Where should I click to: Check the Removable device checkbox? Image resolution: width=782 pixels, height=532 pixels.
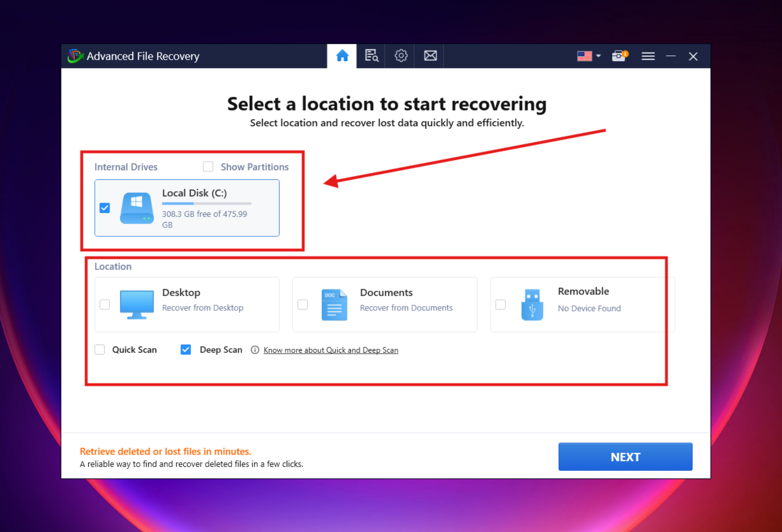tap(500, 305)
